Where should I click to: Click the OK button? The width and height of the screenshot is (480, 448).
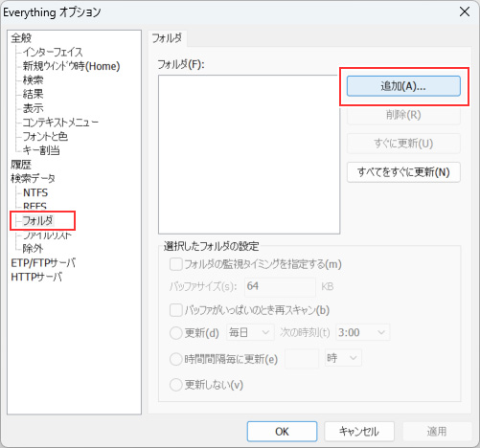(282, 432)
